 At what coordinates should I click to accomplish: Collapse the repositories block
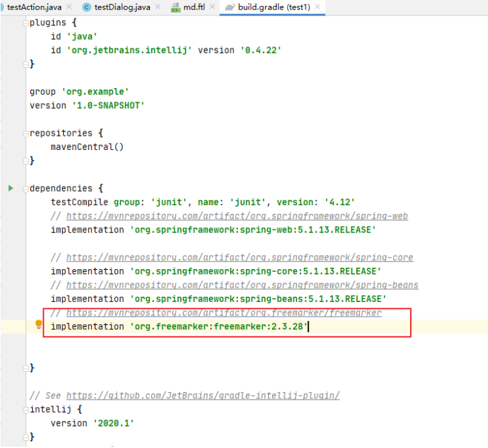pyautogui.click(x=26, y=134)
